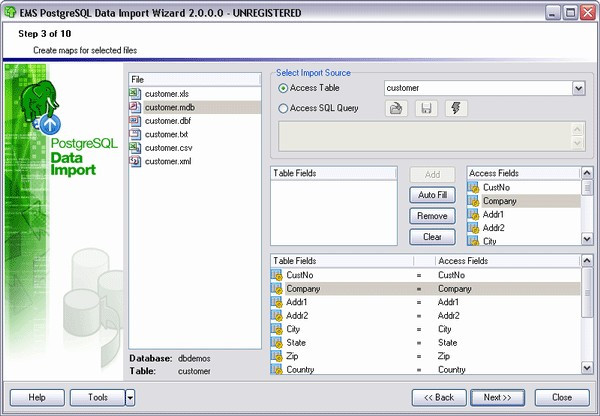Select the State mapping row text
Image resolution: width=600 pixels, height=416 pixels.
click(296, 343)
